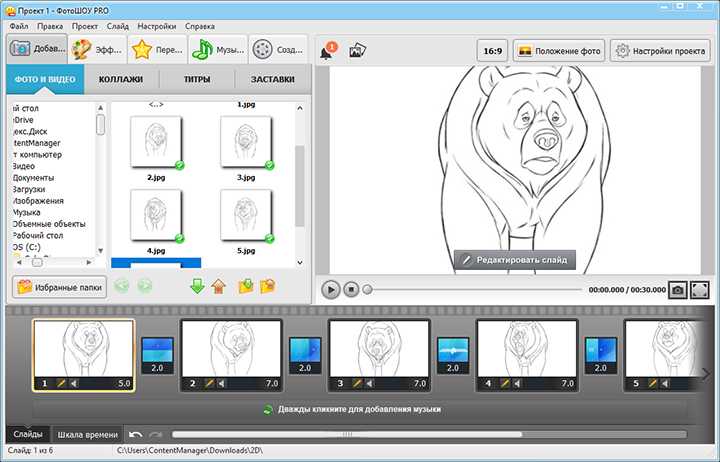Click Избранные папки button
The image size is (720, 462).
(59, 287)
